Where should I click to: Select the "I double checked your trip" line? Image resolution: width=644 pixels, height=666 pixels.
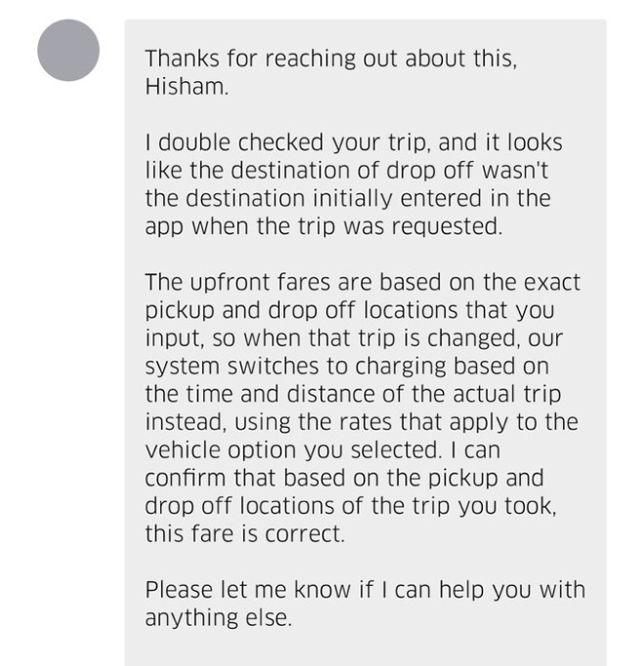353,143
